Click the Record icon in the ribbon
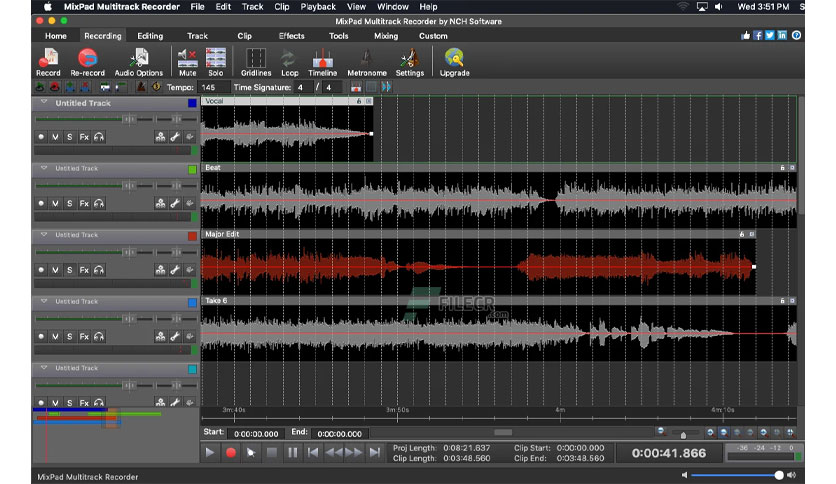Viewport: 836px width, 484px height. (48, 62)
